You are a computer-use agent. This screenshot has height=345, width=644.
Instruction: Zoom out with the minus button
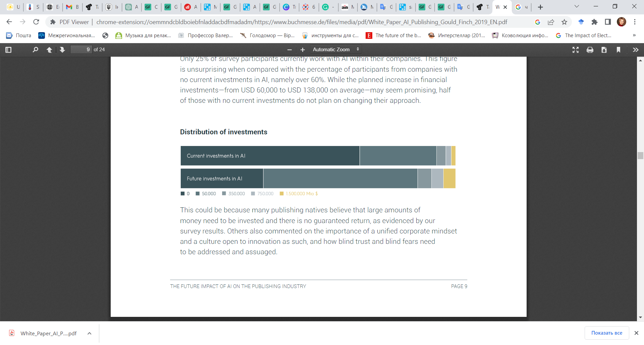pyautogui.click(x=289, y=50)
